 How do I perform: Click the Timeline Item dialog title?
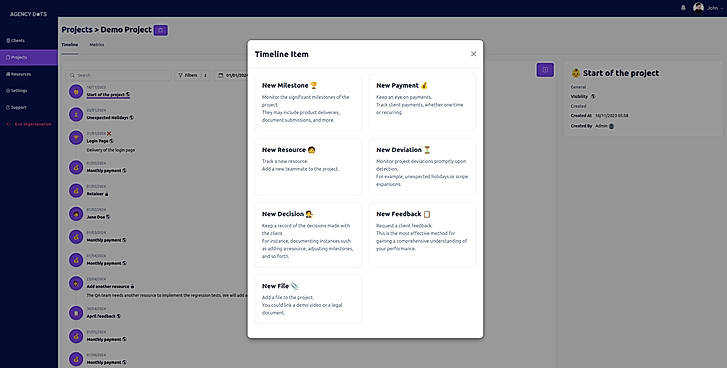281,54
